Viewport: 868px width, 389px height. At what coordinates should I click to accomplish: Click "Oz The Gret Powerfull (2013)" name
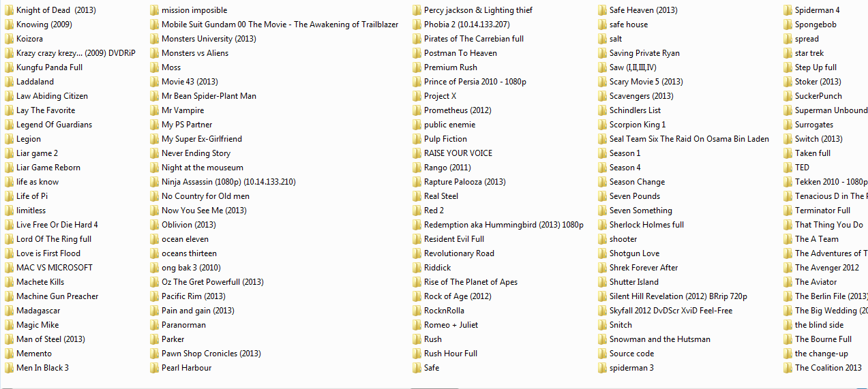(213, 282)
